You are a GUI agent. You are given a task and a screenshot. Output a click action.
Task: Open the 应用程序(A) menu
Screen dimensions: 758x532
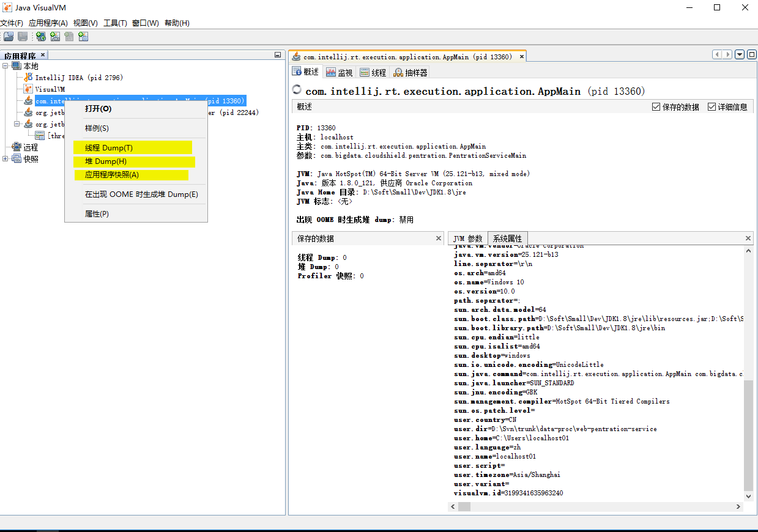pyautogui.click(x=48, y=23)
